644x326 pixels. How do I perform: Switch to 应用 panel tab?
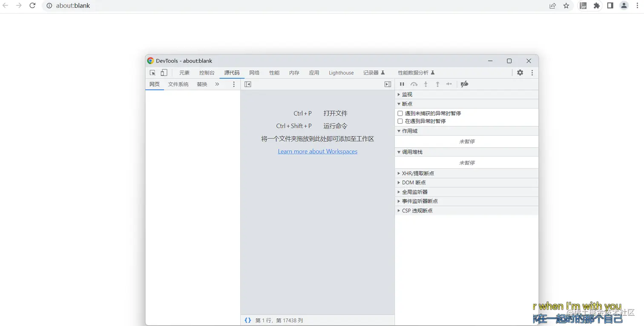point(314,73)
